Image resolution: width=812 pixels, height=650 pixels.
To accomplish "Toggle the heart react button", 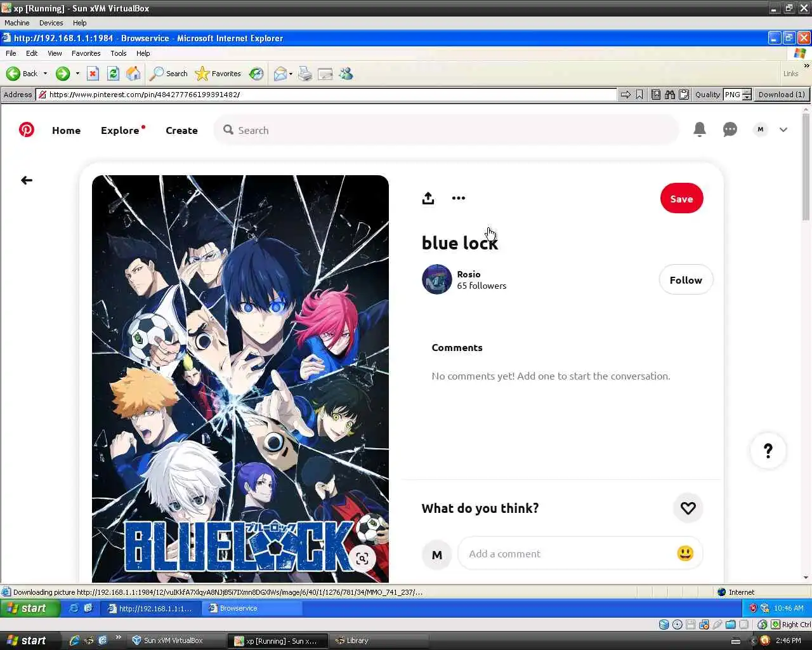I will [688, 508].
